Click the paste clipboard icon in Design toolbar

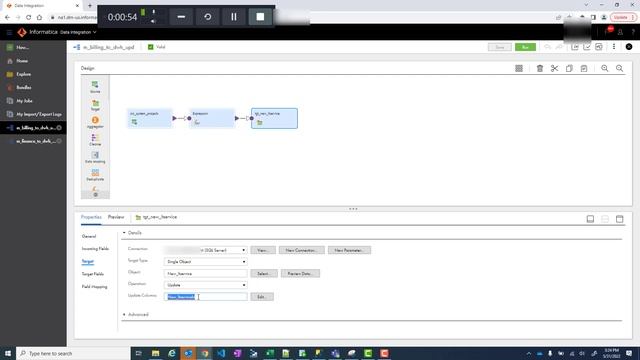584,69
